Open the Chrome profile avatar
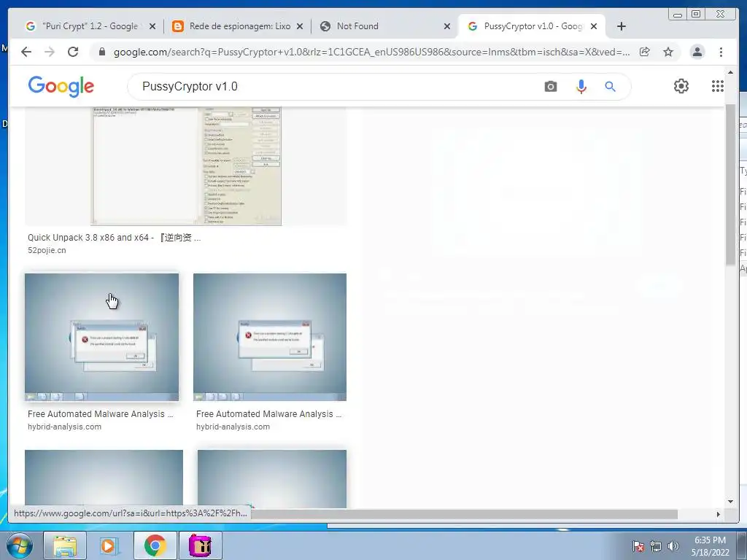 697,52
